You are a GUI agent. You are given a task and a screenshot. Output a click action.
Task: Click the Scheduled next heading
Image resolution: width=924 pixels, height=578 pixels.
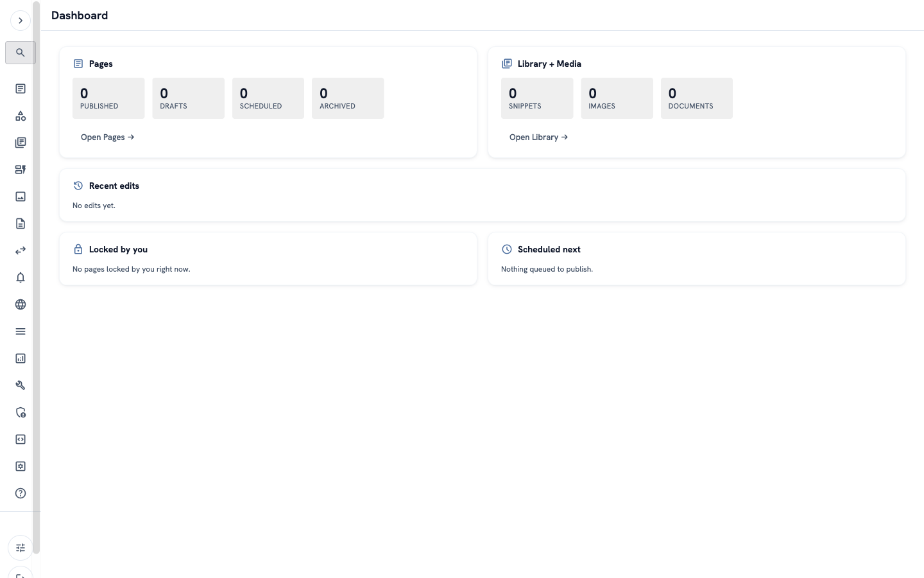point(549,249)
